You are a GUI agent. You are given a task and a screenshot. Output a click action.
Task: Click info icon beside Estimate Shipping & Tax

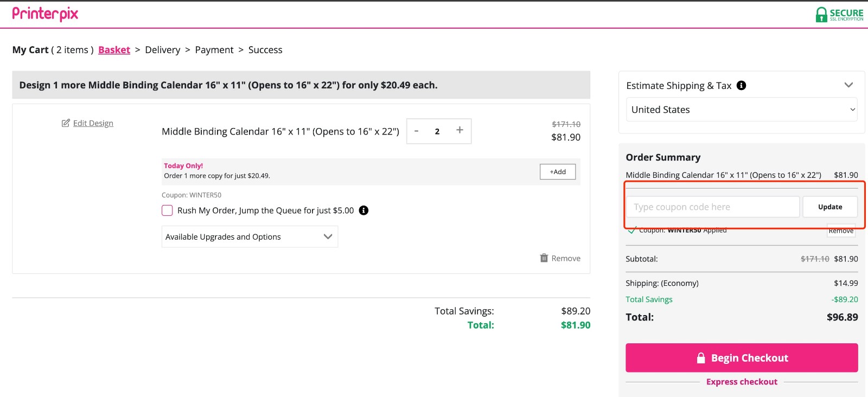point(741,85)
